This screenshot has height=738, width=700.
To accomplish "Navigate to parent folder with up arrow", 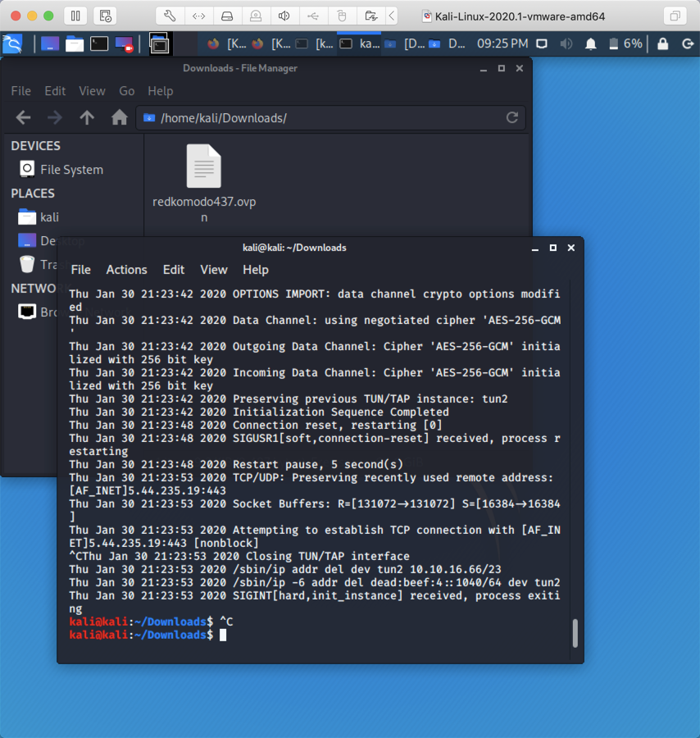I will 87,118.
